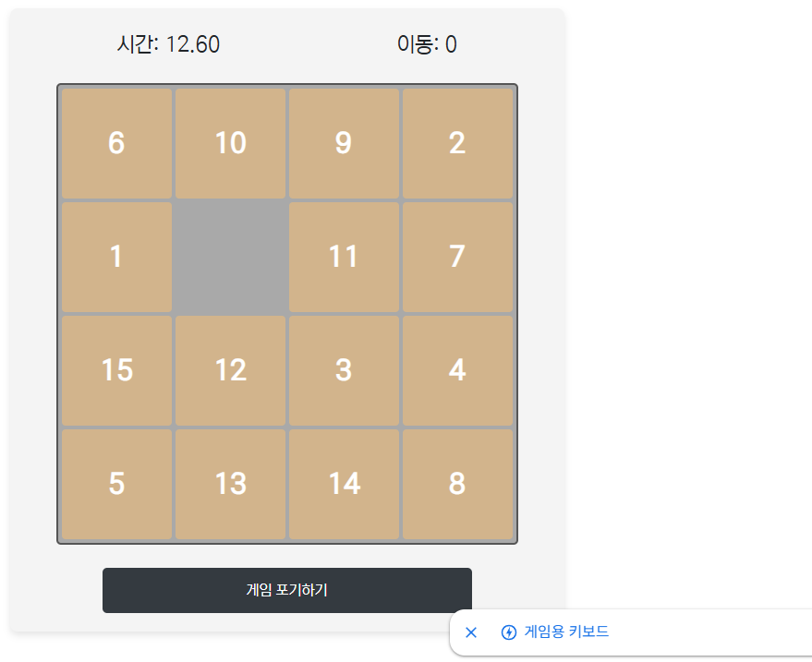Image resolution: width=812 pixels, height=662 pixels.
Task: Click tile number 5
Action: click(x=116, y=484)
